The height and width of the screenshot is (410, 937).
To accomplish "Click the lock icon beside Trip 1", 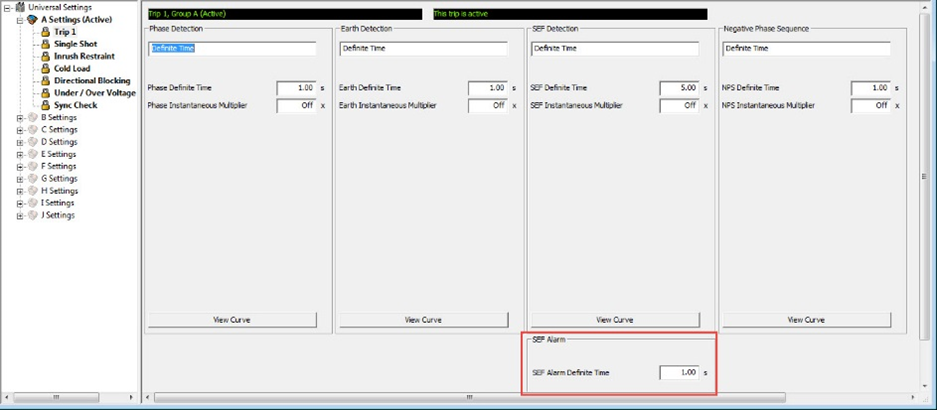I will (45, 32).
